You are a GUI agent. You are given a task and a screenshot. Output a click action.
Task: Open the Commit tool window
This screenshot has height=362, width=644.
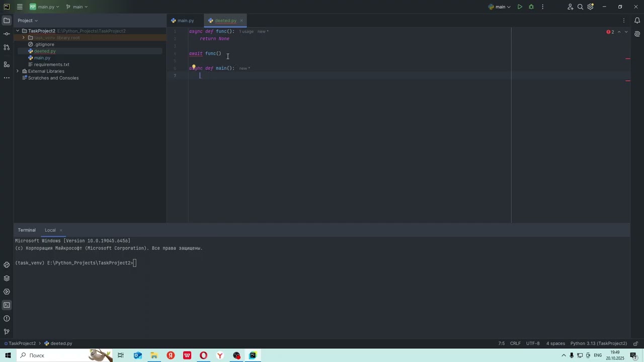[x=7, y=34]
